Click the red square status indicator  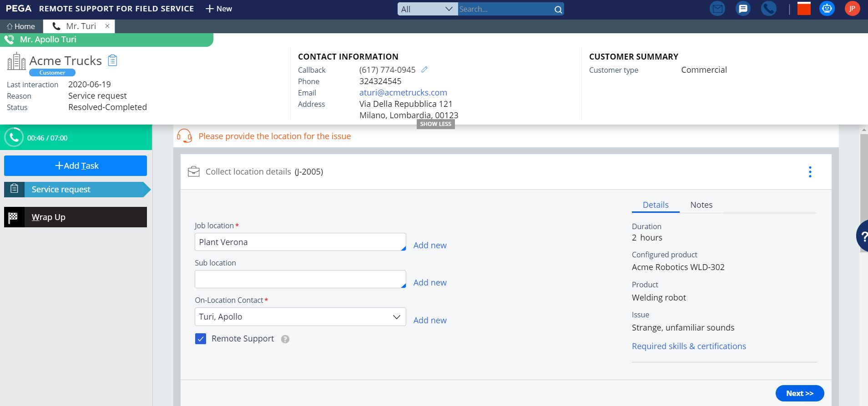pyautogui.click(x=804, y=9)
